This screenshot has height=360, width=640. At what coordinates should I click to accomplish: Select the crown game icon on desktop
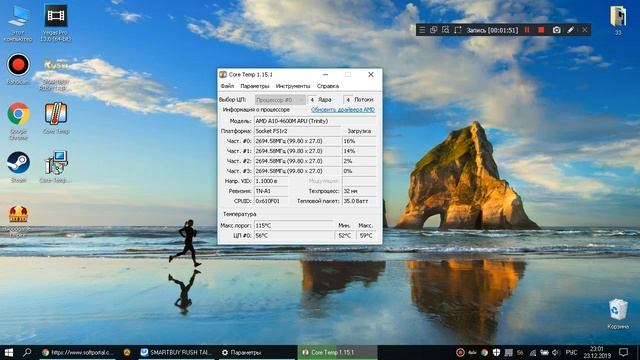tap(18, 220)
